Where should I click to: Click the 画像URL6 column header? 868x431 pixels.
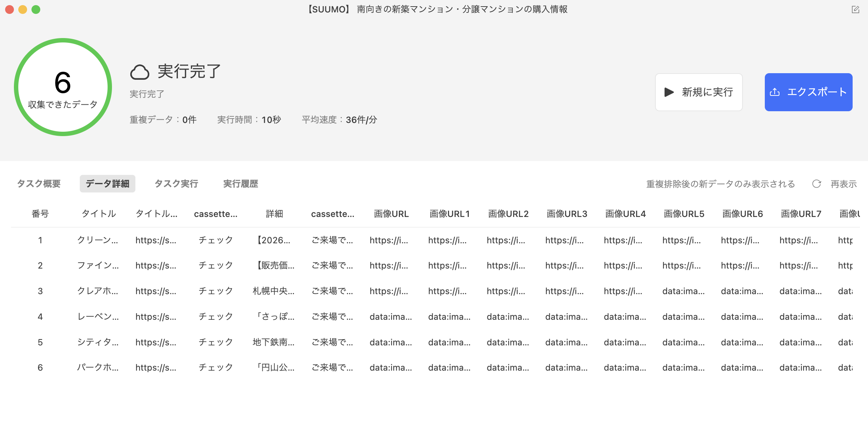pos(742,214)
